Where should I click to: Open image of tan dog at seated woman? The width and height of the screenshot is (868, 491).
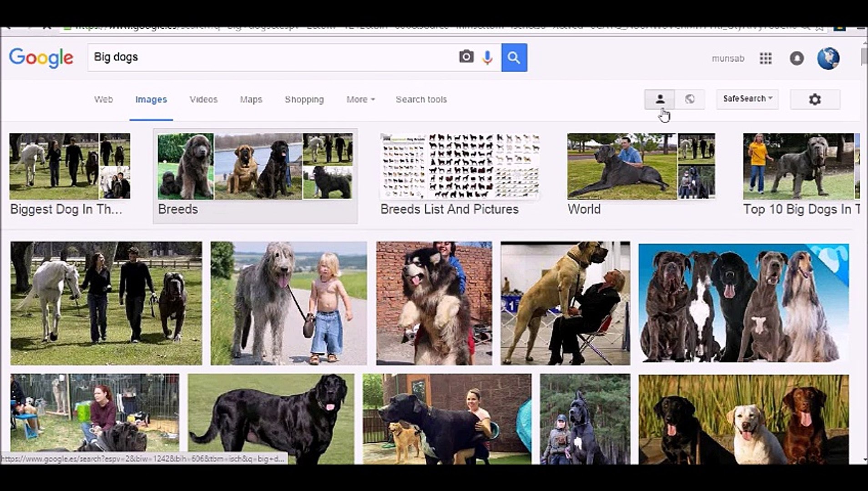click(565, 303)
